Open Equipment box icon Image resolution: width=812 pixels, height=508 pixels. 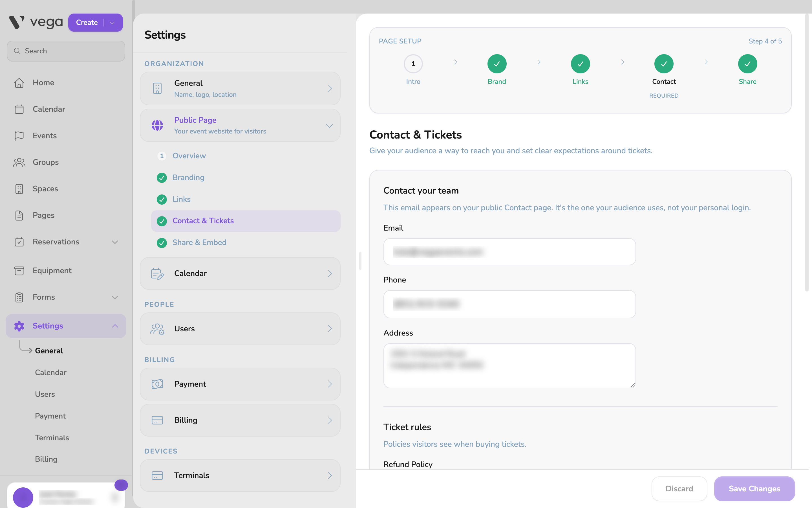19,270
